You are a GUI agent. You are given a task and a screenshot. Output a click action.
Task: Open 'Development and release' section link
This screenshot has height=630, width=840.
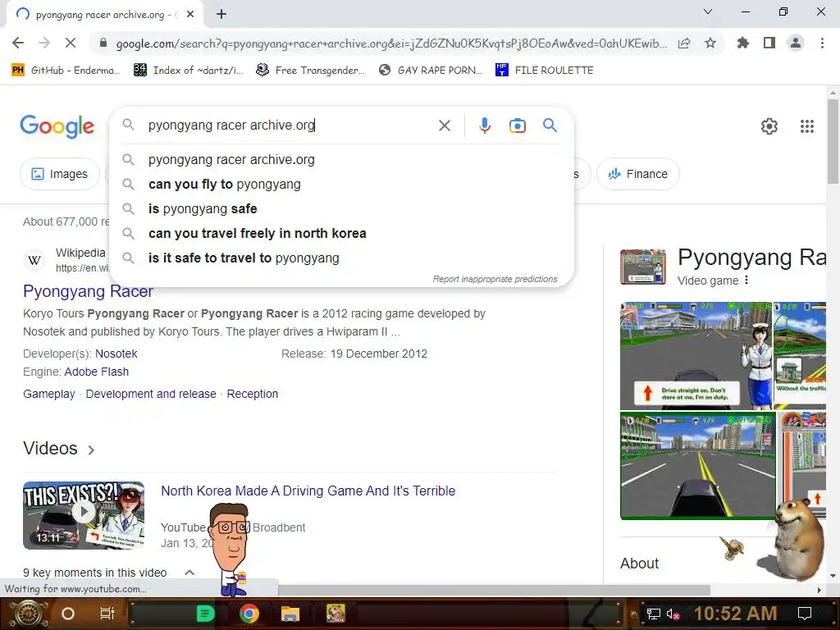pyautogui.click(x=151, y=394)
